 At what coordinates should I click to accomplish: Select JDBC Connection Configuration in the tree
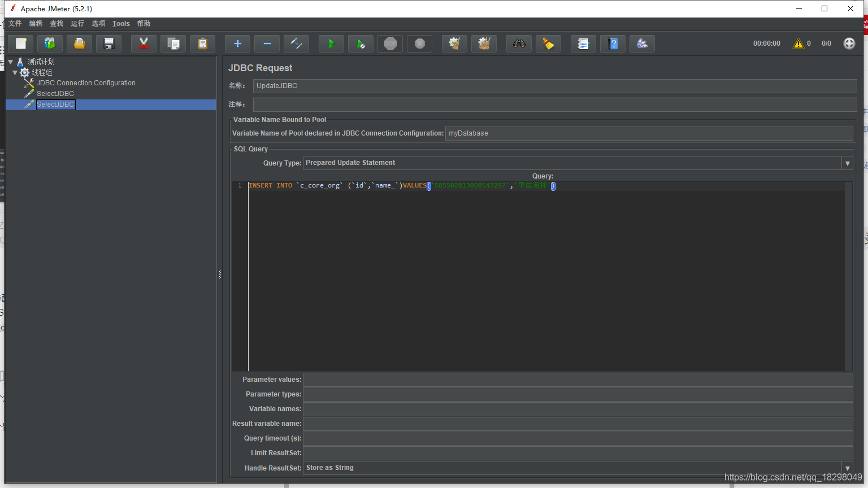[86, 83]
